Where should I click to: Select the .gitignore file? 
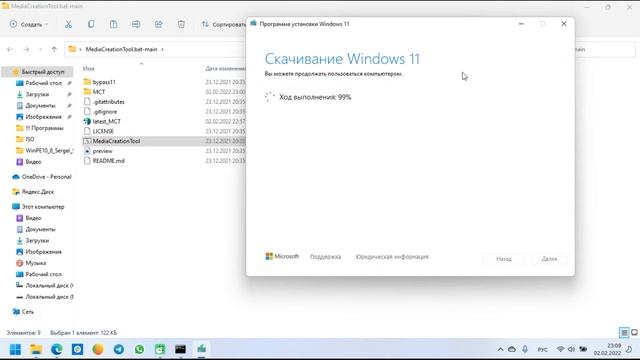(x=104, y=111)
